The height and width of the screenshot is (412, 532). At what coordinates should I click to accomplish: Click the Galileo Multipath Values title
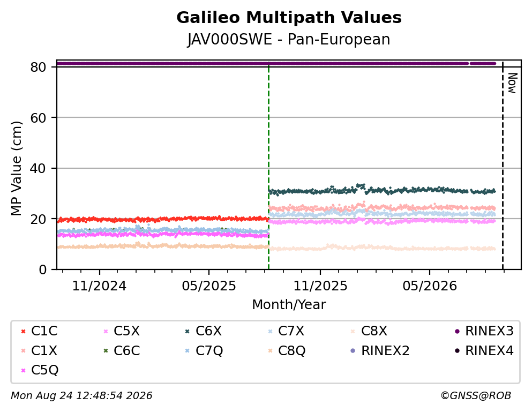pos(289,18)
